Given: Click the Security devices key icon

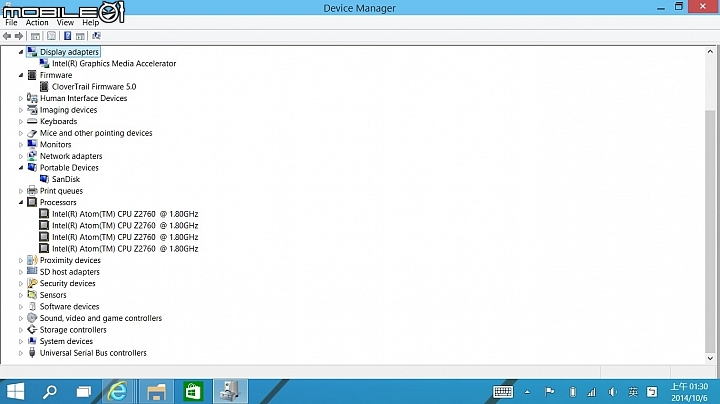Looking at the screenshot, I should pos(32,283).
